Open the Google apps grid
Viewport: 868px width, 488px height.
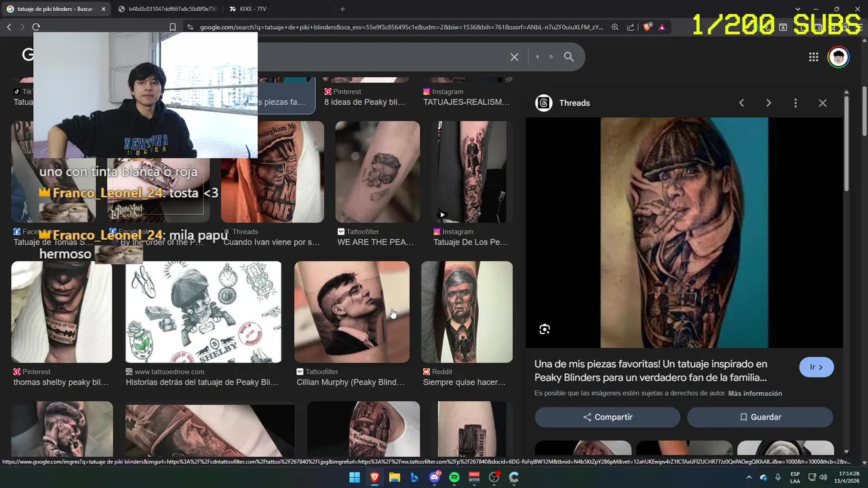(814, 57)
